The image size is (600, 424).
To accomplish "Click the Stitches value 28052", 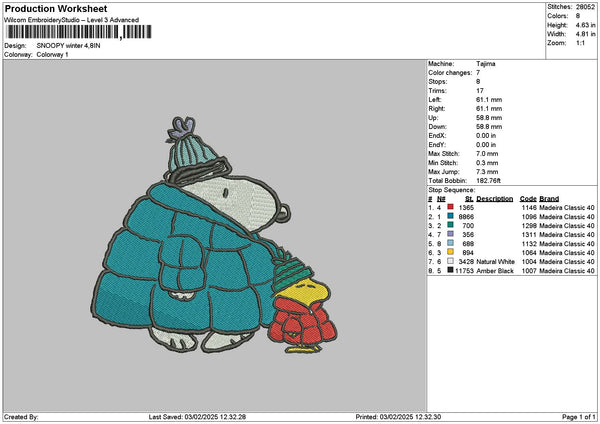I will [x=585, y=7].
